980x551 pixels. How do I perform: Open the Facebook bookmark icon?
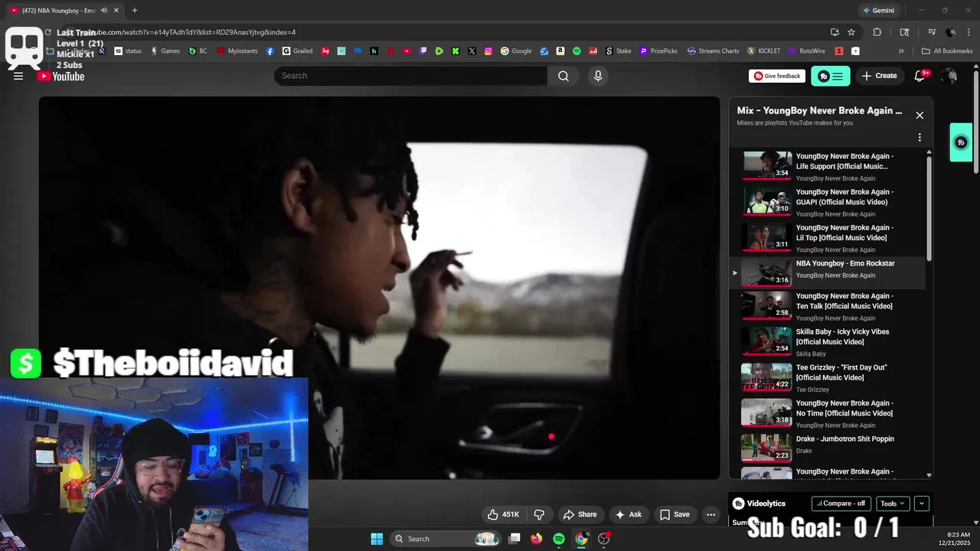(x=270, y=51)
